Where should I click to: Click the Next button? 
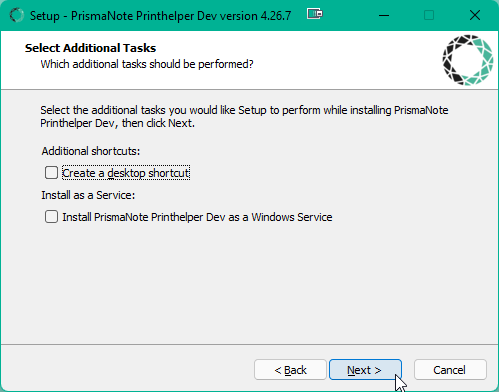click(x=365, y=370)
